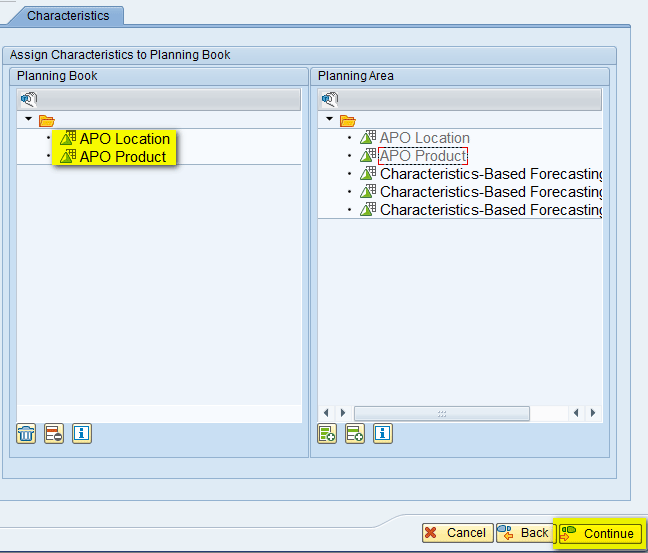Viewport: 648px width, 553px height.
Task: Click the second add characteristic icon under Planning Area
Action: point(355,434)
